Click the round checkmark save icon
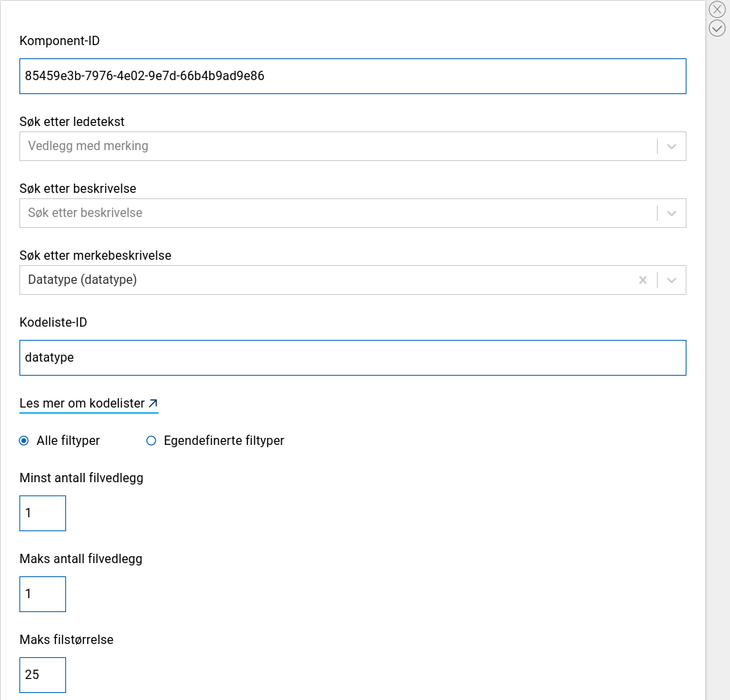The width and height of the screenshot is (730, 700). pyautogui.click(x=718, y=29)
